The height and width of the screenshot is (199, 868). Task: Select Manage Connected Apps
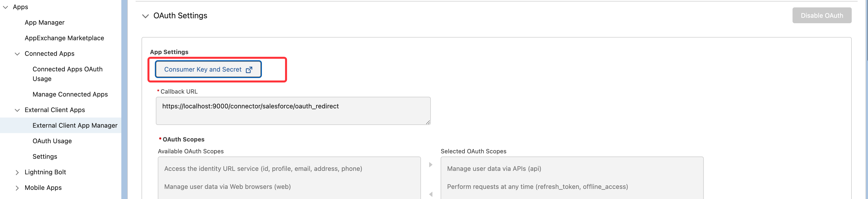pyautogui.click(x=70, y=95)
